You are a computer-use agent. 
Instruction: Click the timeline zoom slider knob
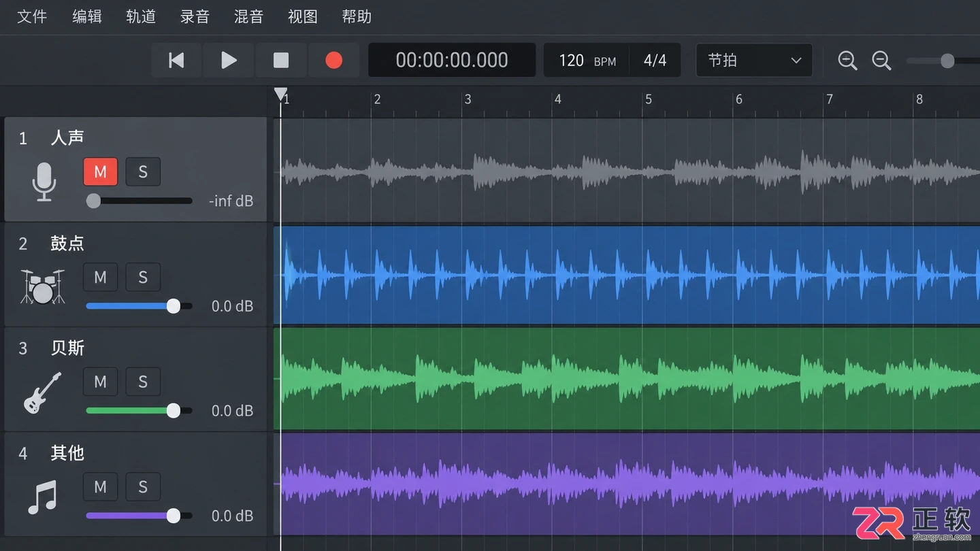(947, 61)
